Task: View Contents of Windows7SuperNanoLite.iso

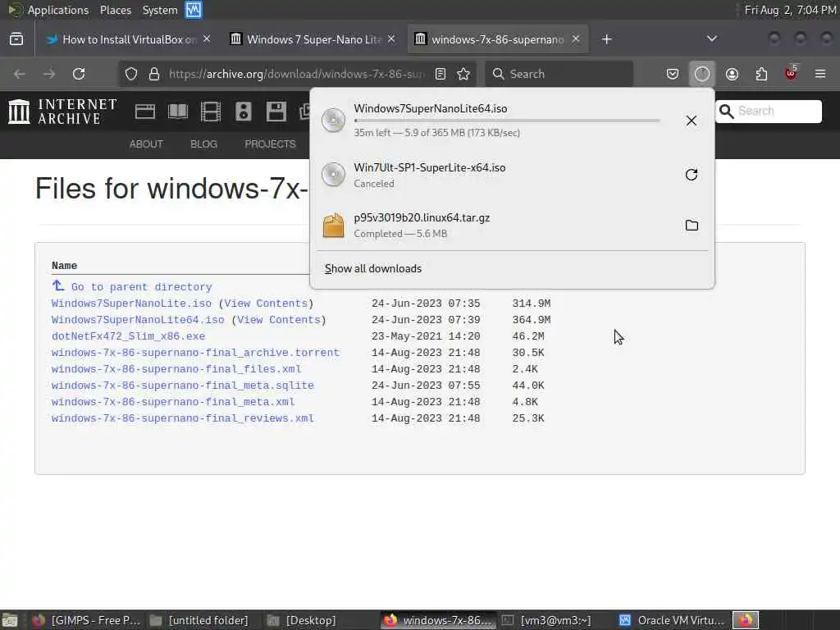Action: (x=266, y=304)
